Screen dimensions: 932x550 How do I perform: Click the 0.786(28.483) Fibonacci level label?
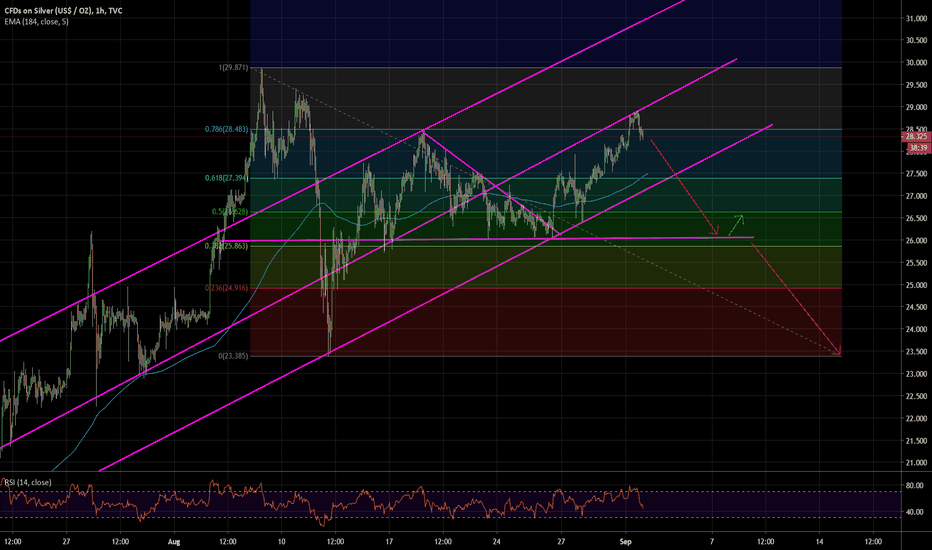(226, 129)
